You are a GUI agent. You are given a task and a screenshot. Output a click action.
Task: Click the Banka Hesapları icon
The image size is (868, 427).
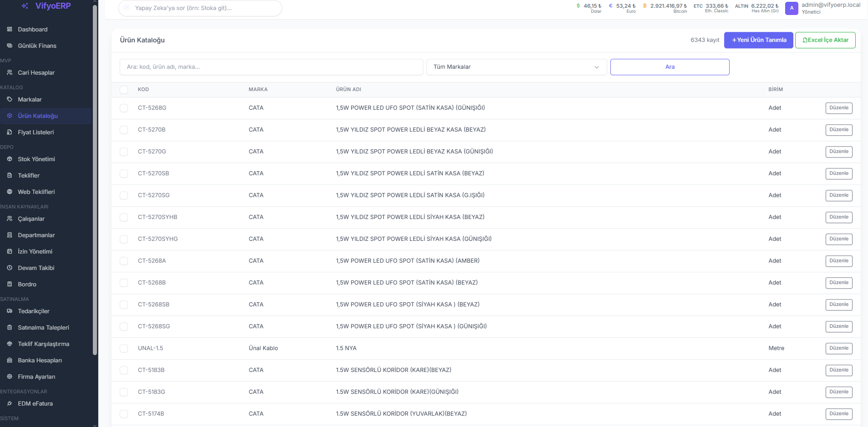pyautogui.click(x=10, y=360)
